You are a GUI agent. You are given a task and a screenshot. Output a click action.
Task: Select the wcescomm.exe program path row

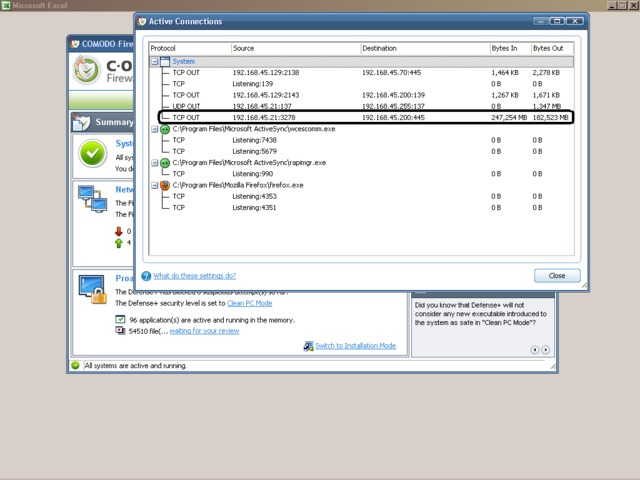[254, 129]
